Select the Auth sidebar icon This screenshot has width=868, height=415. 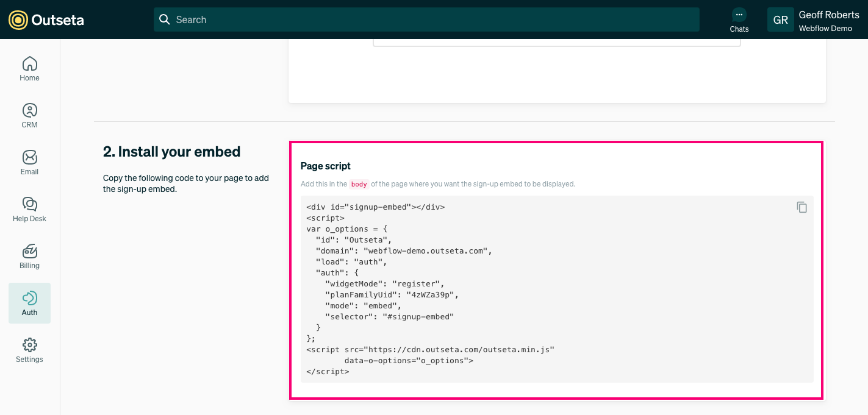tap(29, 303)
